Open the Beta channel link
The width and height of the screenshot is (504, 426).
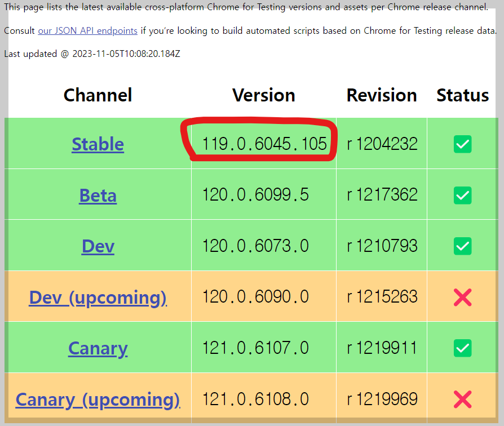[98, 196]
